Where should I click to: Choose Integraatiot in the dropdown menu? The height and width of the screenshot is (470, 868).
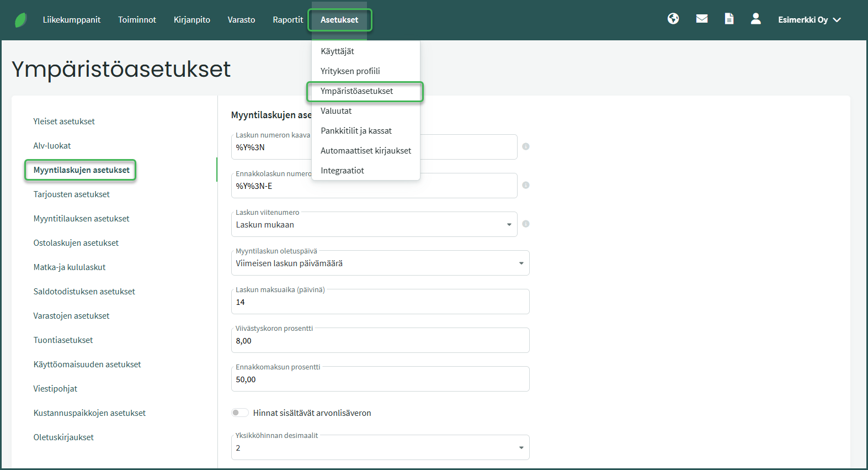pyautogui.click(x=342, y=171)
